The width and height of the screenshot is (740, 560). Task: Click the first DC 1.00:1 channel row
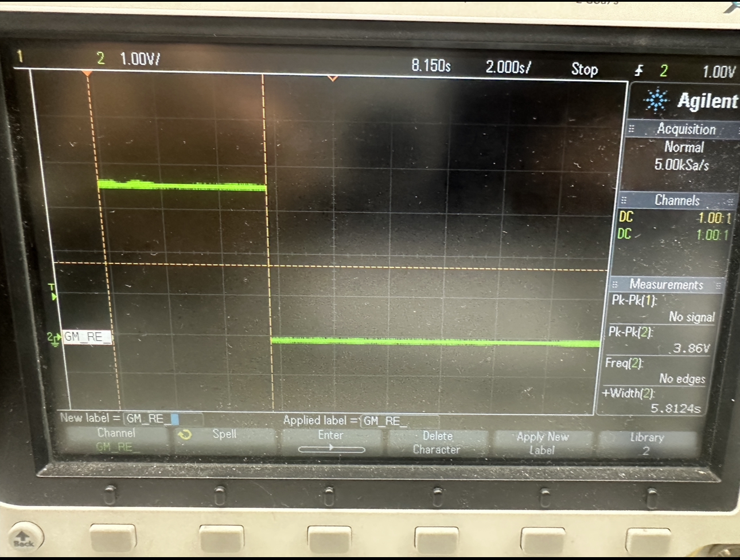coord(675,217)
